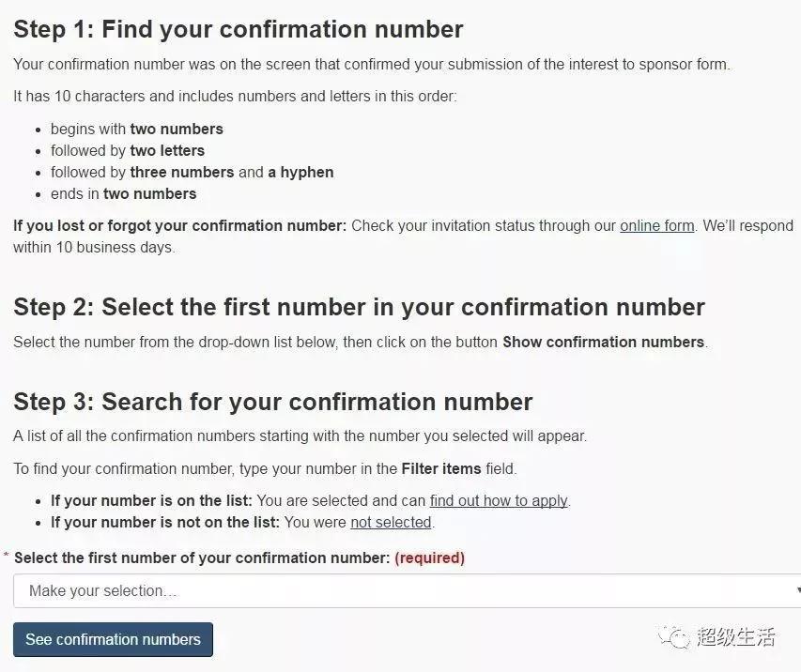Viewport: 801px width, 672px height.
Task: Click the "See confirmation numbers" button
Action: coord(113,639)
